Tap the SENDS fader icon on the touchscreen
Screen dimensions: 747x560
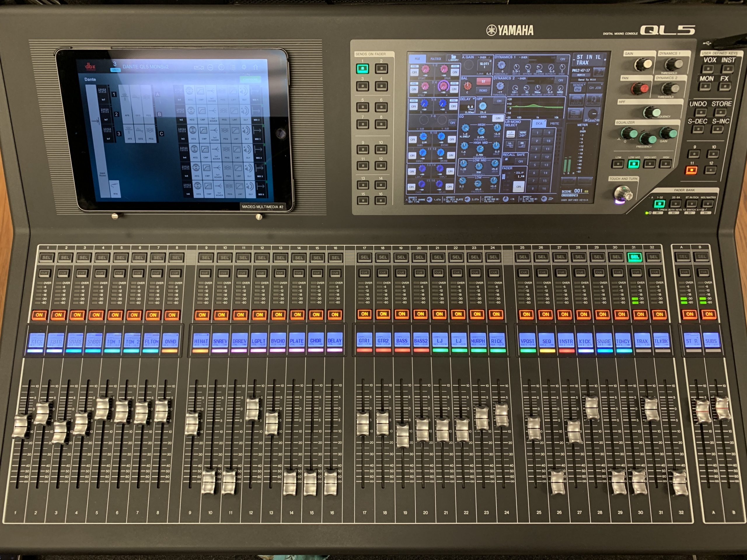tap(577, 87)
